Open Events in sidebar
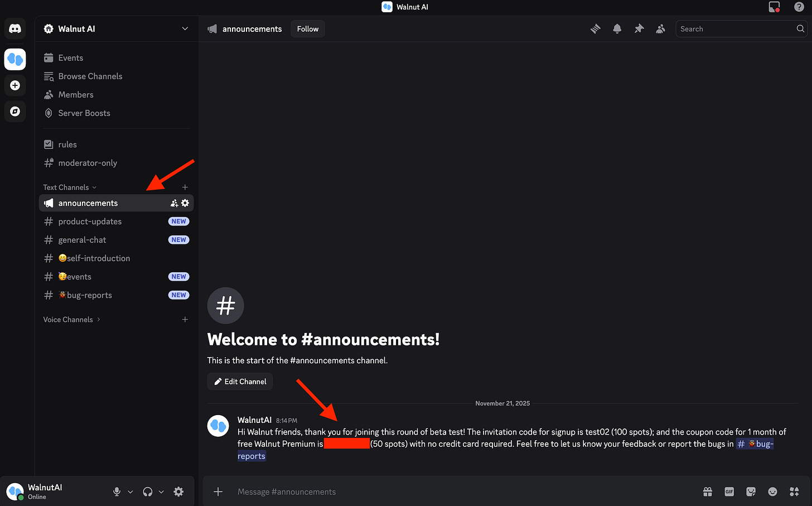 [116, 58]
